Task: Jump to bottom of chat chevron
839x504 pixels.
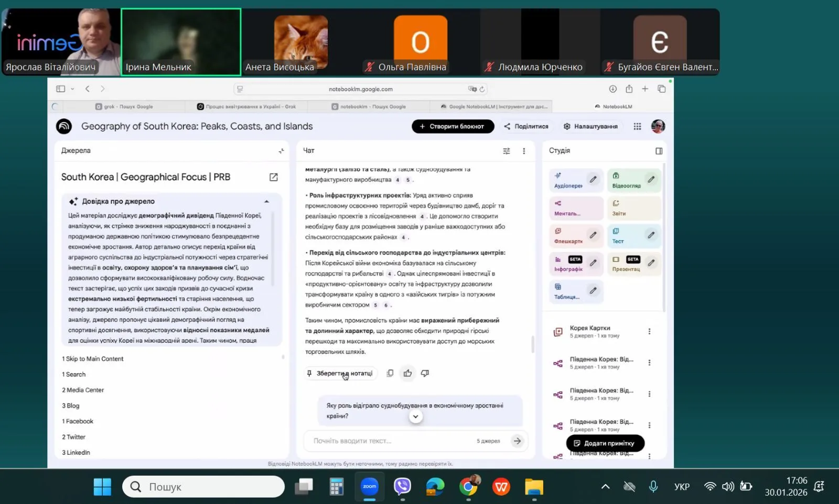Action: (x=415, y=417)
